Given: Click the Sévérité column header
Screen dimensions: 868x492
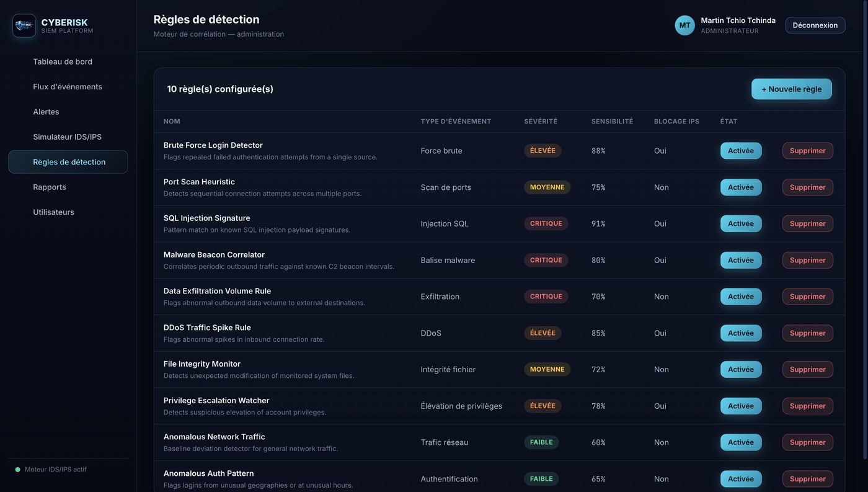Looking at the screenshot, I should coord(541,122).
